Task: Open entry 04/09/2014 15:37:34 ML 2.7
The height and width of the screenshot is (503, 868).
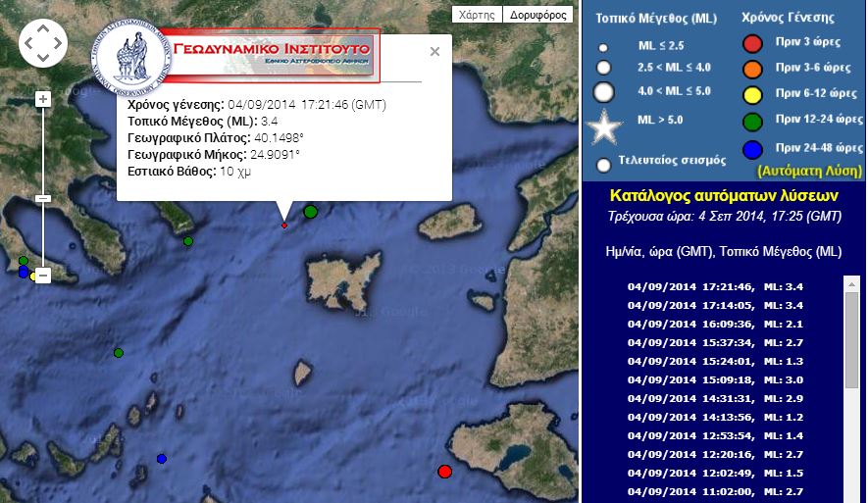Action: tap(715, 342)
